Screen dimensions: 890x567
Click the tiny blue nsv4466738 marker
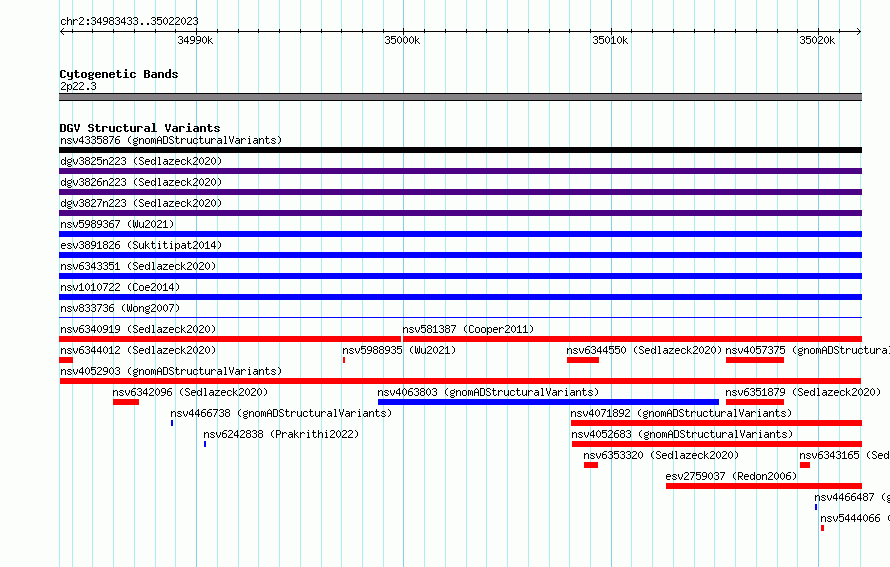tap(172, 423)
